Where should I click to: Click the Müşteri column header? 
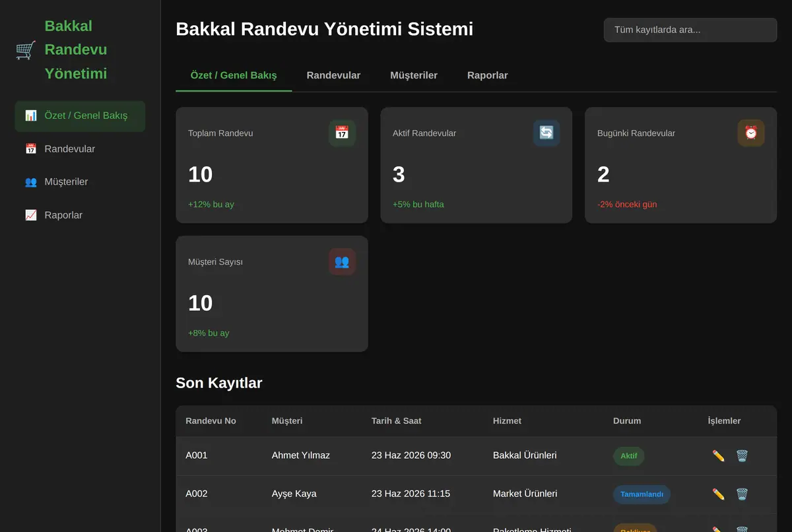[x=287, y=421]
